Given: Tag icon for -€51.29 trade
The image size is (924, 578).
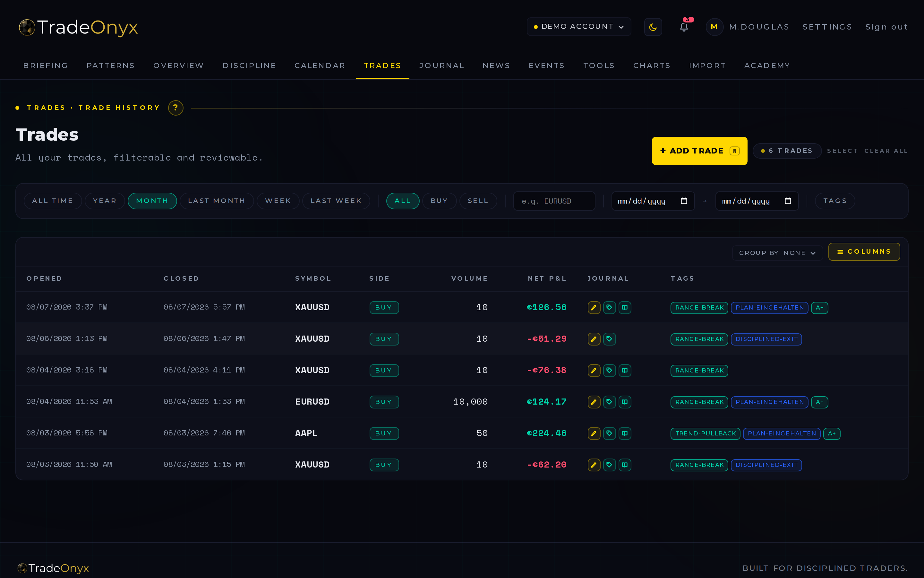Looking at the screenshot, I should pyautogui.click(x=609, y=339).
